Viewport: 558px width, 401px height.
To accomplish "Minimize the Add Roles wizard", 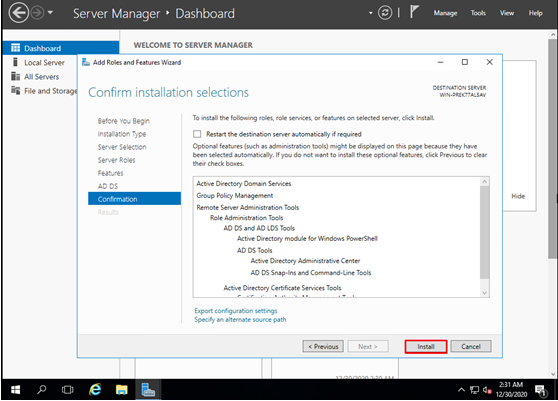I will [440, 62].
